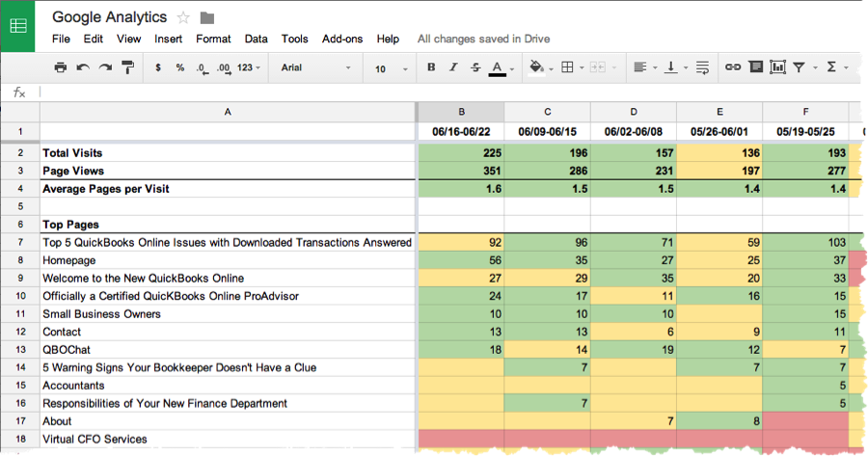Image resolution: width=868 pixels, height=456 pixels.
Task: Click the All changes saved in Drive link
Action: tap(483, 39)
